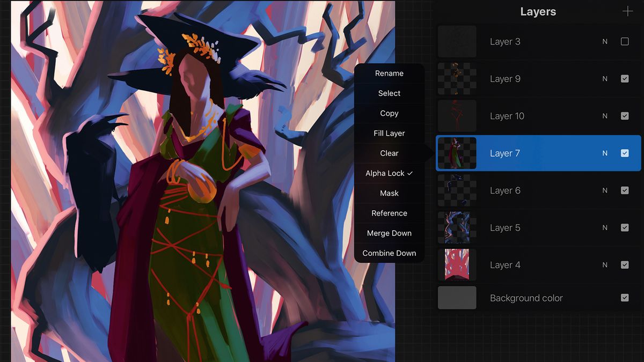The width and height of the screenshot is (644, 362).
Task: Open the blend mode dropdown for Layer 6
Action: click(x=604, y=190)
